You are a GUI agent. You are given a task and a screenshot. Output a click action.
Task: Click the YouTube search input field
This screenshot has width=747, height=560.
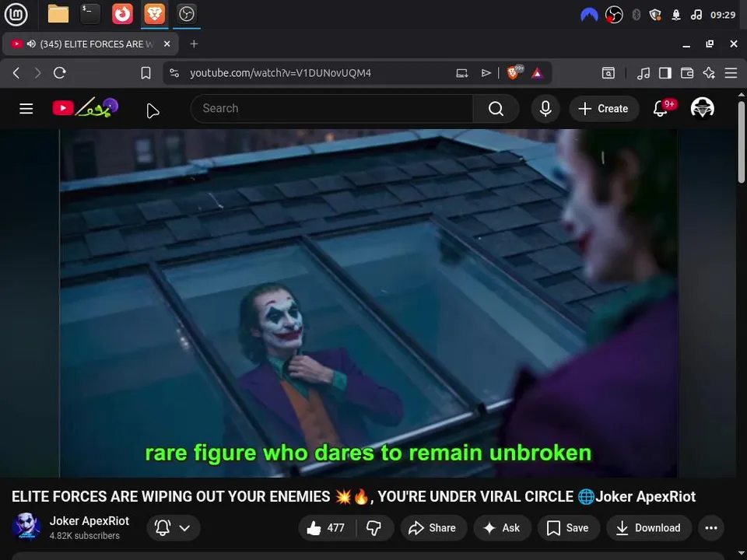[x=332, y=109]
